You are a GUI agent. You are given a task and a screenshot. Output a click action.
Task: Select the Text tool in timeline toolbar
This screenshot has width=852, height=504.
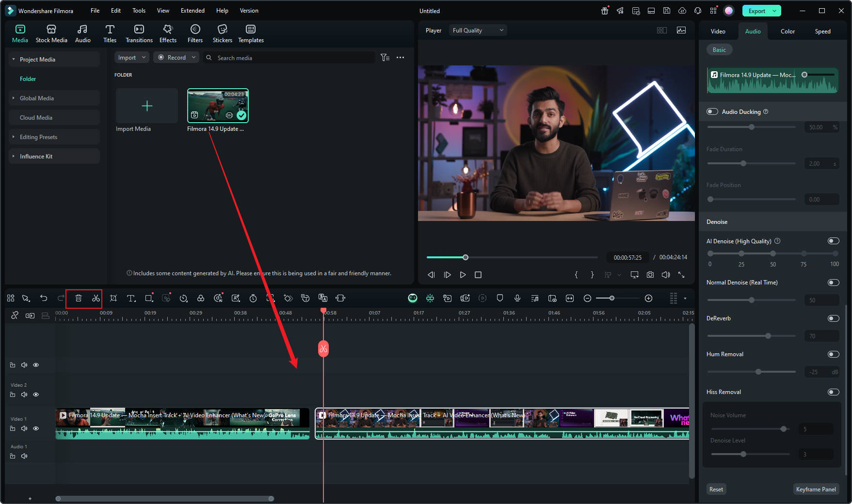click(131, 299)
